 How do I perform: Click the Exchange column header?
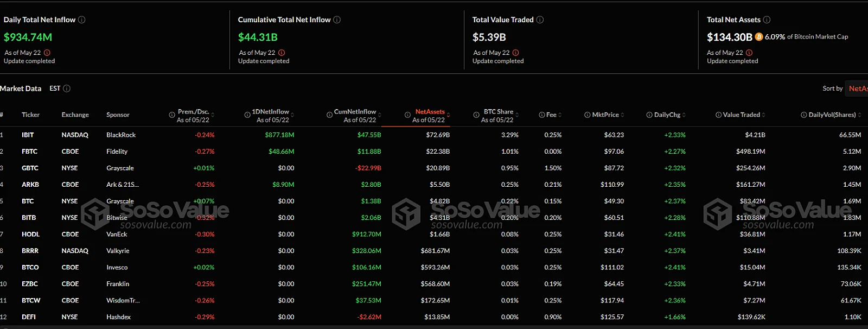[x=75, y=115]
